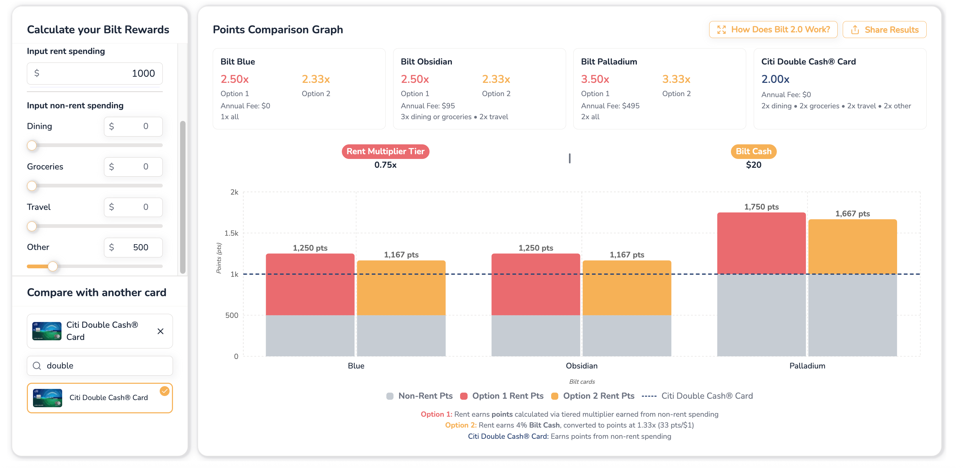Click the Dining spending amount field
Viewport: 980px width, 468px height.
pos(133,126)
